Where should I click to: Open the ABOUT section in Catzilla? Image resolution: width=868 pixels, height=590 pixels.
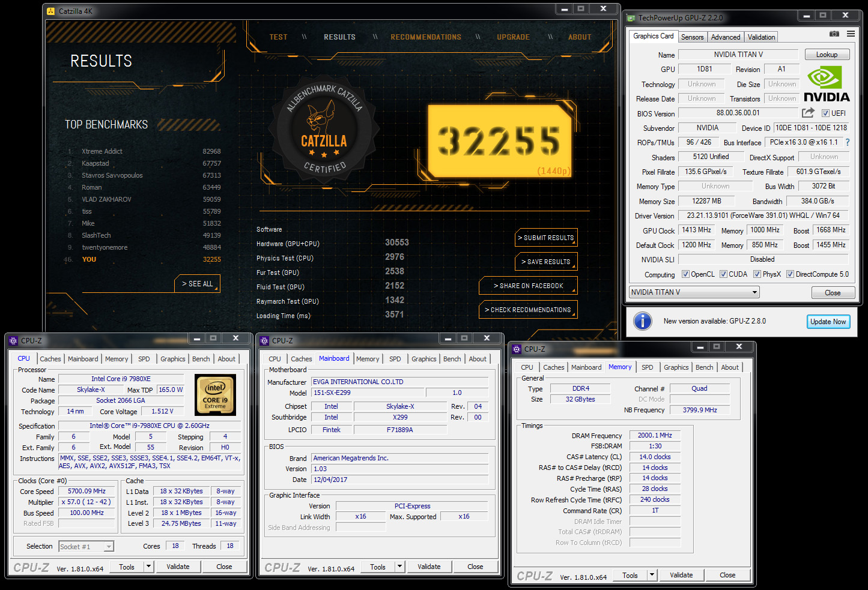click(580, 37)
